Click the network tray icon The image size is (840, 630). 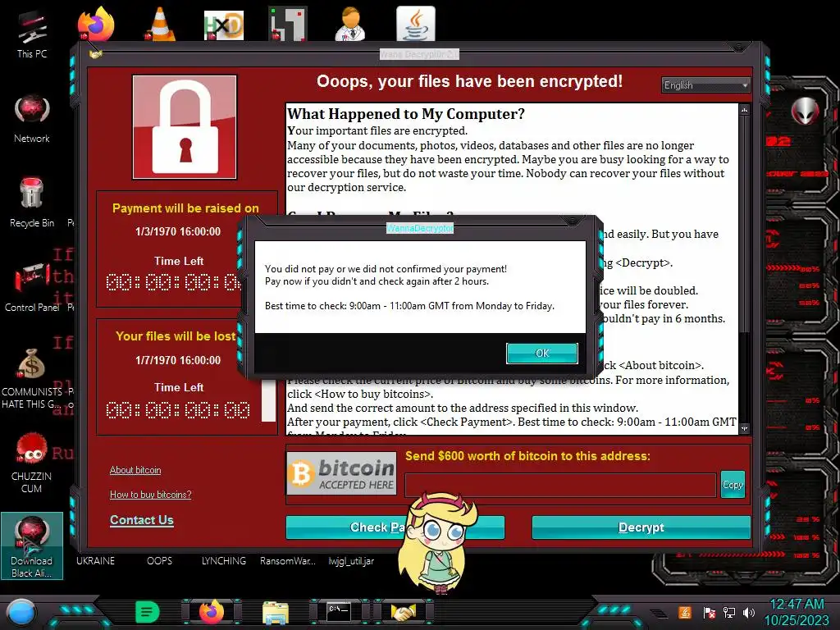729,612
